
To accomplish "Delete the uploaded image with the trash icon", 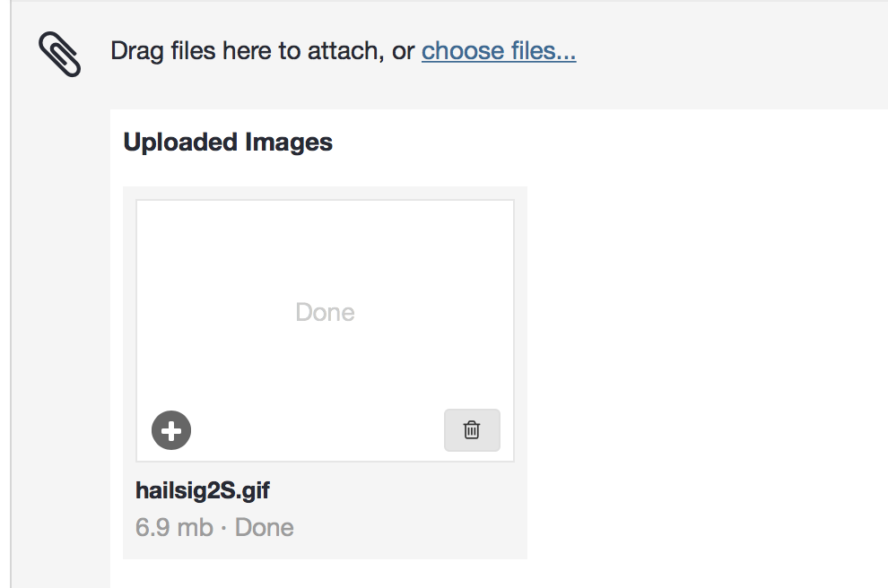I will tap(472, 430).
